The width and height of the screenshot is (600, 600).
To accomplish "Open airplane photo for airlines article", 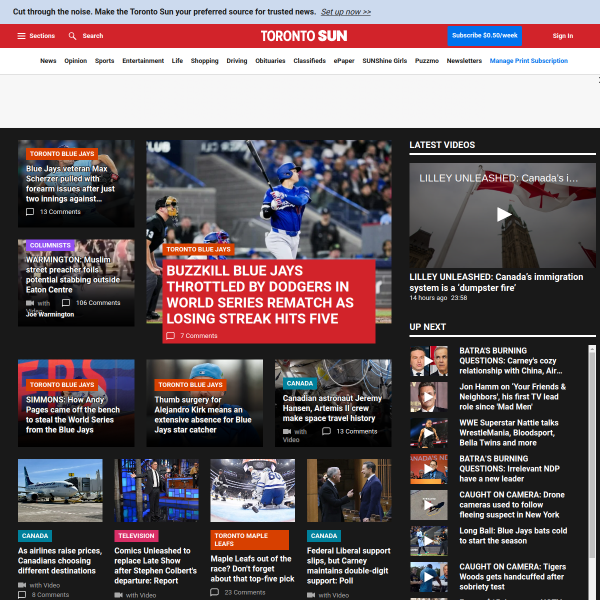I will 60,491.
